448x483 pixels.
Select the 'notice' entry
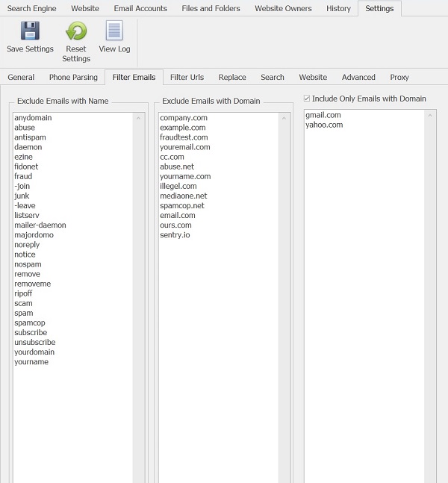25,255
